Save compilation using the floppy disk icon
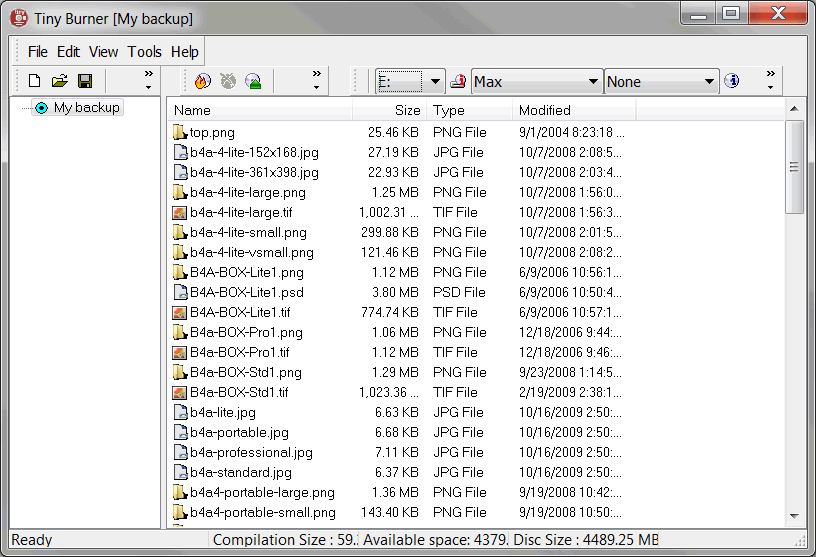This screenshot has height=557, width=816. pos(85,81)
